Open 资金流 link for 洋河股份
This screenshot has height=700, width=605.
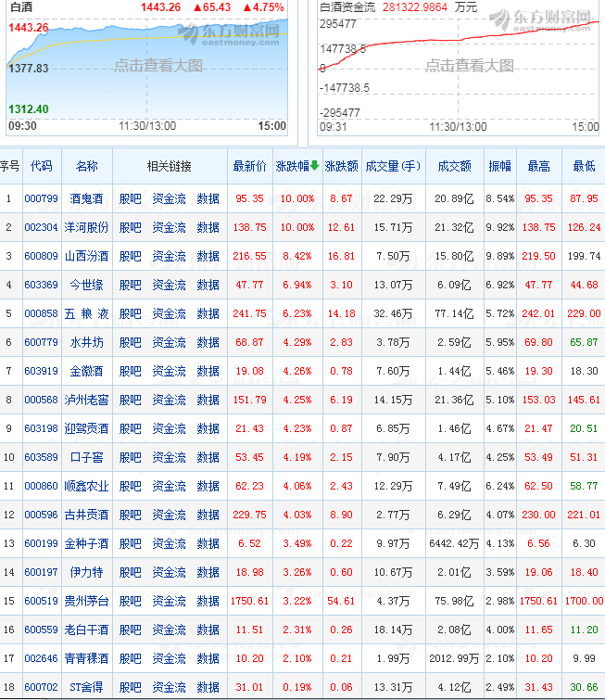point(170,227)
